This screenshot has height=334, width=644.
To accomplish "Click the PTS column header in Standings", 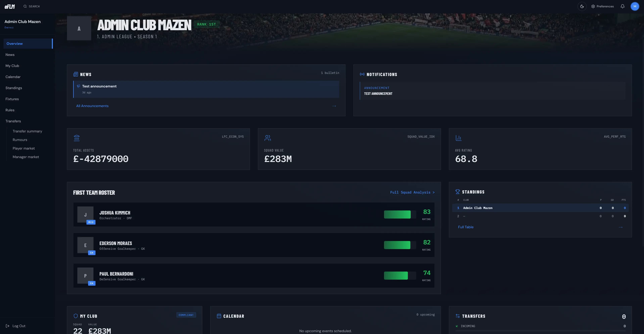I will [x=624, y=200].
